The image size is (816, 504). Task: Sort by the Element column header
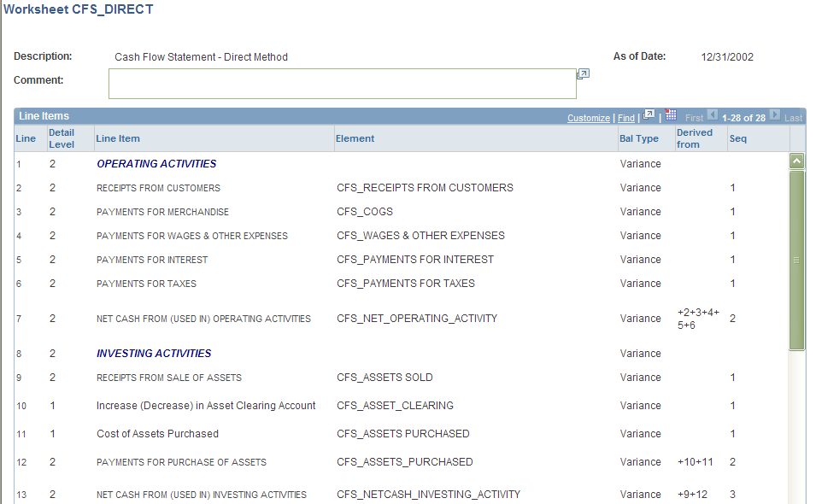click(x=355, y=138)
